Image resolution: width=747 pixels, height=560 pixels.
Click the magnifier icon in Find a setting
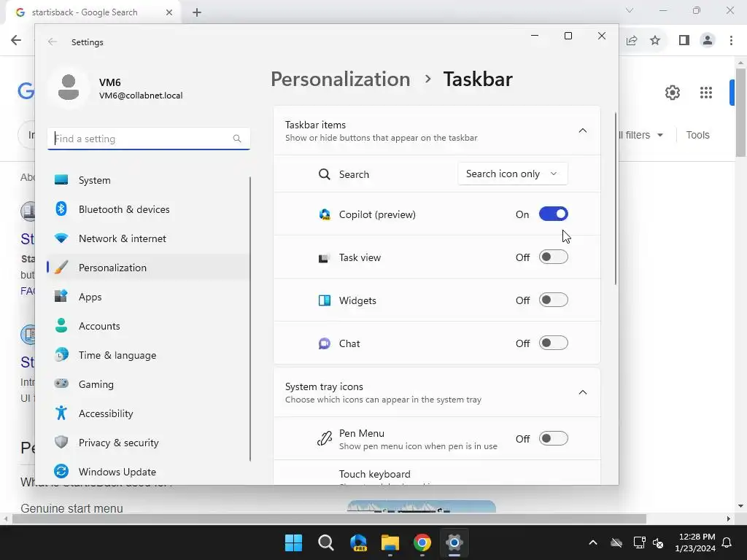[x=237, y=139]
